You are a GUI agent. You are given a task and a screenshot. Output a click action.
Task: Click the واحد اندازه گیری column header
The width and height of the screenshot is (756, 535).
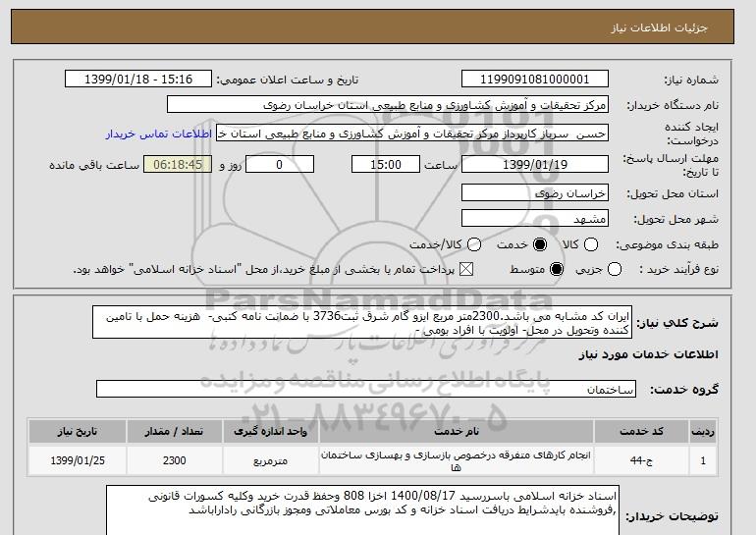270,431
